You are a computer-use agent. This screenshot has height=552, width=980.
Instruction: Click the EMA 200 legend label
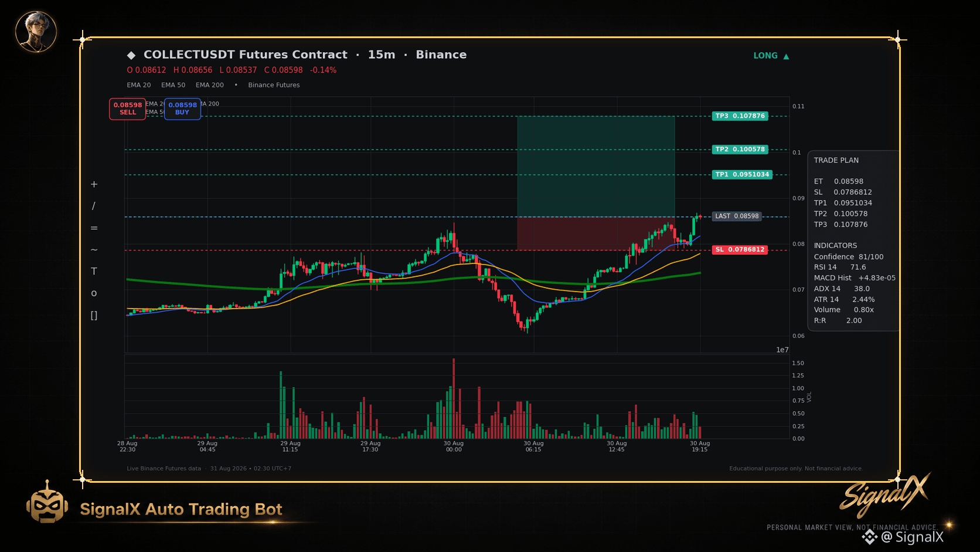210,85
